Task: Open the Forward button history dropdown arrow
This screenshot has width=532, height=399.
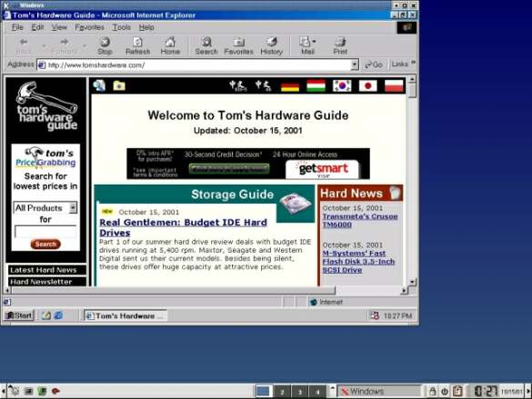Action: [x=85, y=45]
